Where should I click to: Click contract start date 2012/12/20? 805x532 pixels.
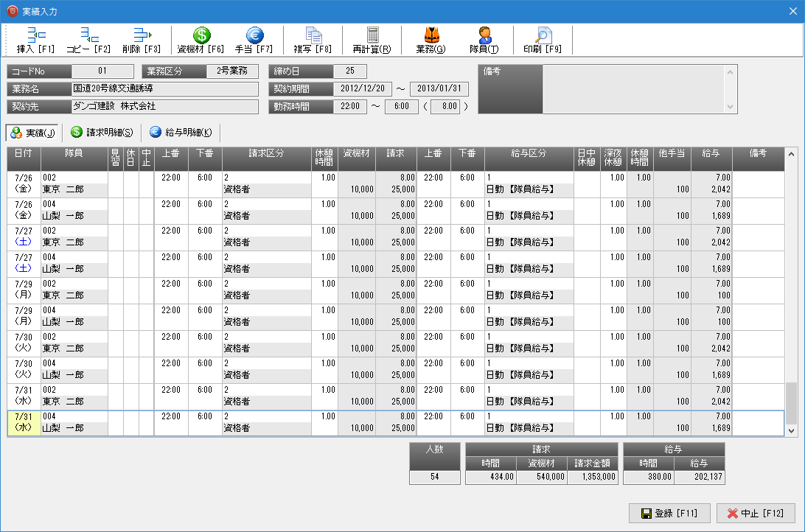[363, 88]
